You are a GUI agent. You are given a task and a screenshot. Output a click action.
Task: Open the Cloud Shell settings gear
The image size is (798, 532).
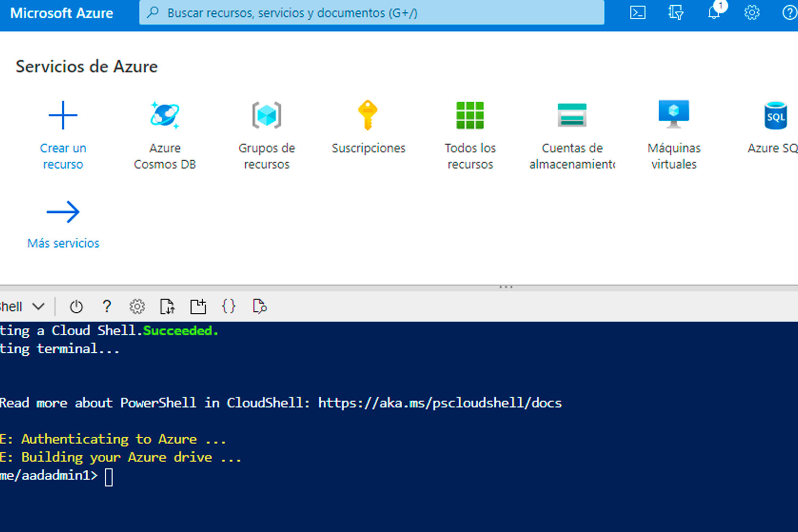137,306
